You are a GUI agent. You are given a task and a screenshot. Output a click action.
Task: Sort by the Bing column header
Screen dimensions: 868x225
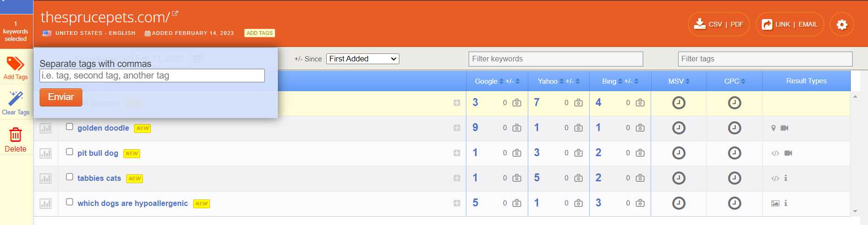(x=612, y=81)
